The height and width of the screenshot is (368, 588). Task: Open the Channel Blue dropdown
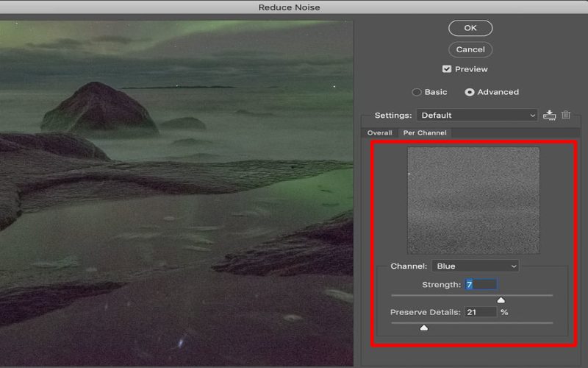475,266
